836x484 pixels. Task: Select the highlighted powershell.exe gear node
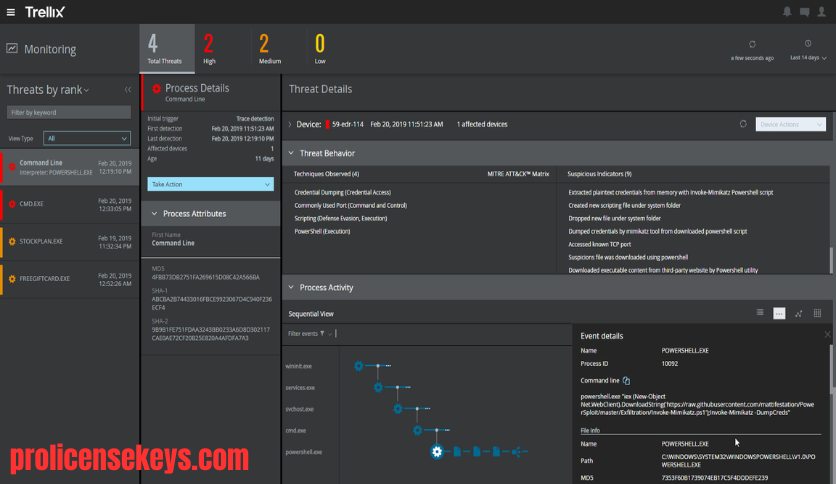437,452
